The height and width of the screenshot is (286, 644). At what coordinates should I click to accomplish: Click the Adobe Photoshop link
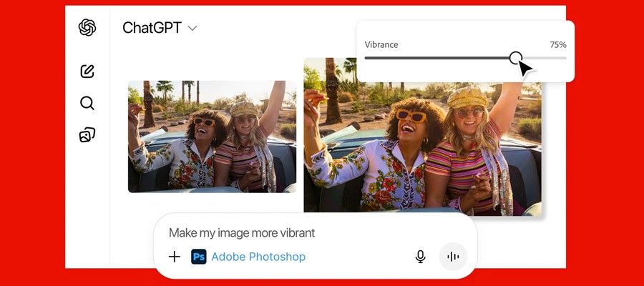(258, 257)
